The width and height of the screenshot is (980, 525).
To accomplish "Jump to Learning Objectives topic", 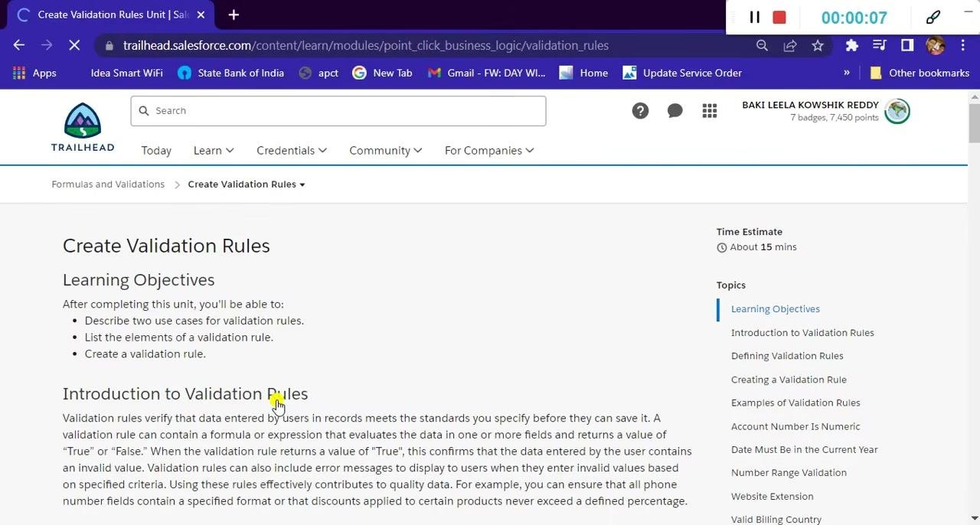I will click(775, 309).
